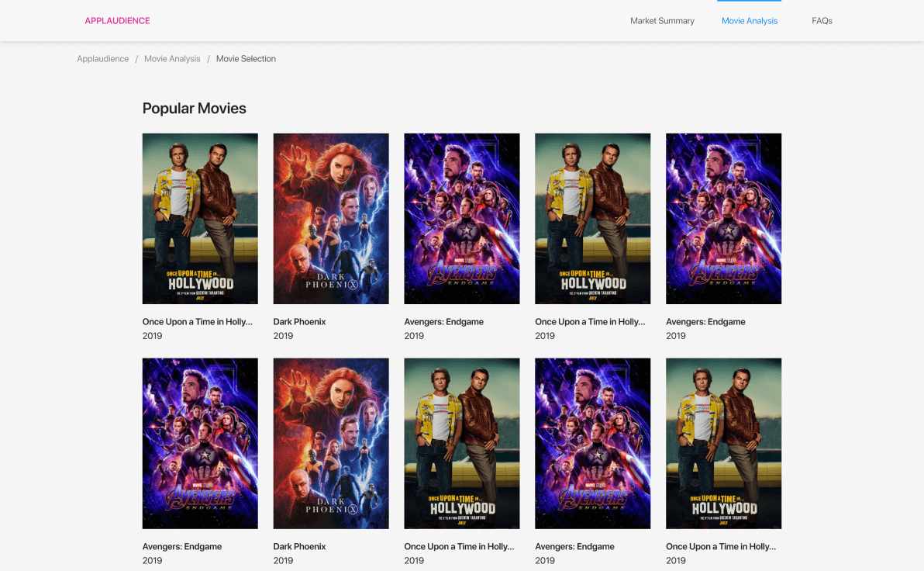The image size is (924, 571).
Task: Go to Applaudience in the breadcrumb
Action: tap(102, 59)
